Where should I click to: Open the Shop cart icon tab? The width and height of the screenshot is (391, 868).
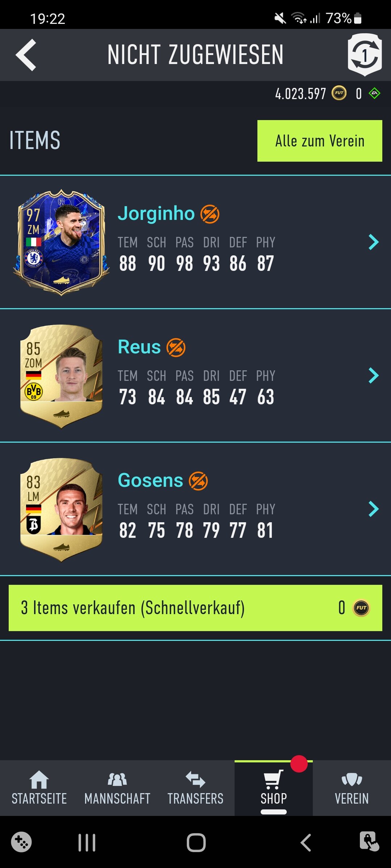point(274,788)
